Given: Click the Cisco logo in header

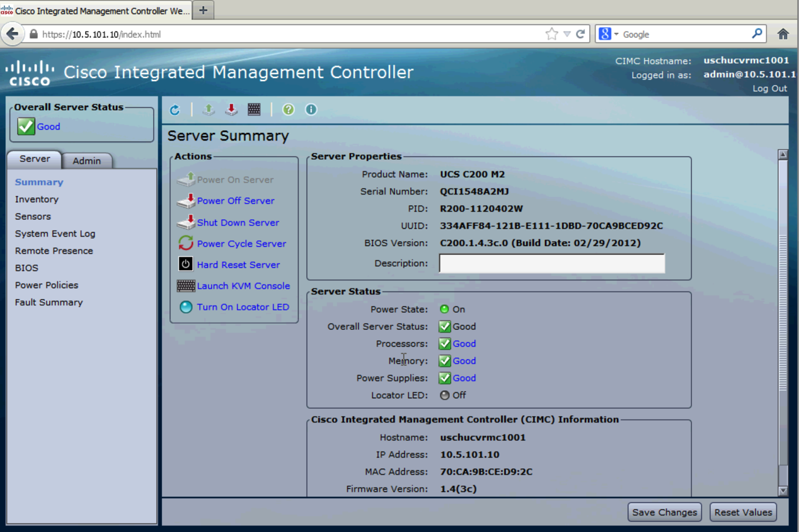Looking at the screenshot, I should pos(30,72).
